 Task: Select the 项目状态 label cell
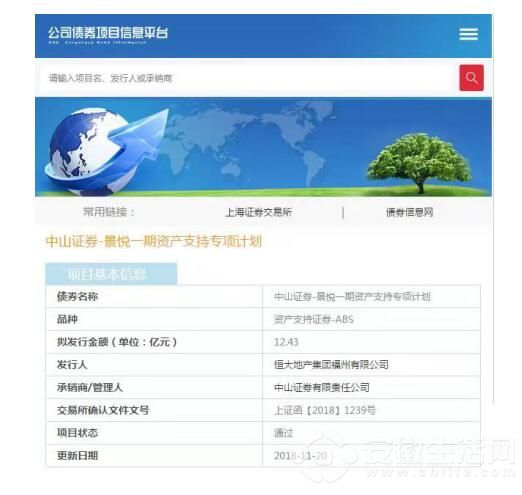pos(154,433)
